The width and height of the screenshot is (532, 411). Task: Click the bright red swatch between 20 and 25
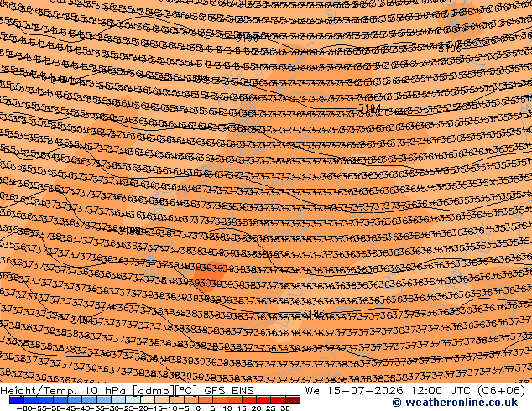[x=263, y=400]
